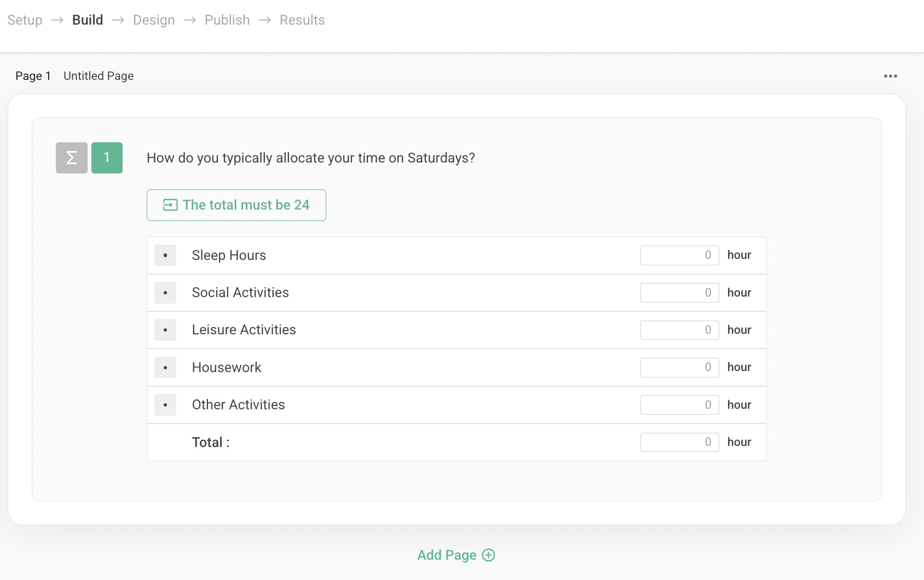Image resolution: width=924 pixels, height=580 pixels.
Task: Click the plus icon next to Add Page
Action: [x=489, y=555]
